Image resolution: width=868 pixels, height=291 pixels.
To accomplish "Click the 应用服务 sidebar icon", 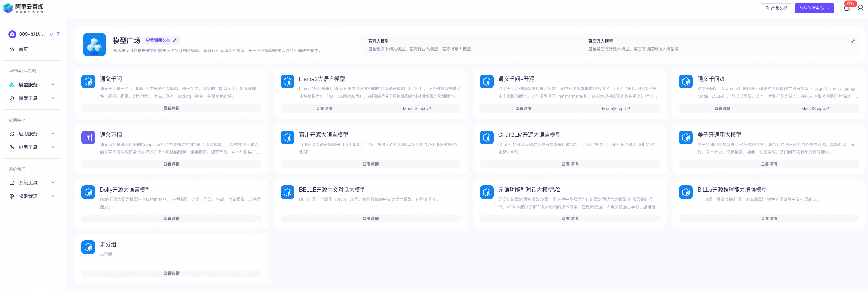I will (12, 134).
